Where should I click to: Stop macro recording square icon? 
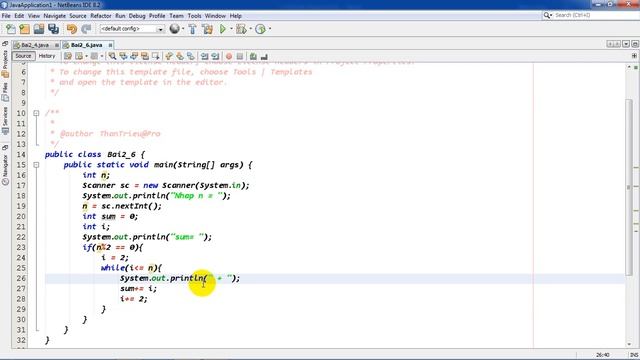tap(240, 56)
